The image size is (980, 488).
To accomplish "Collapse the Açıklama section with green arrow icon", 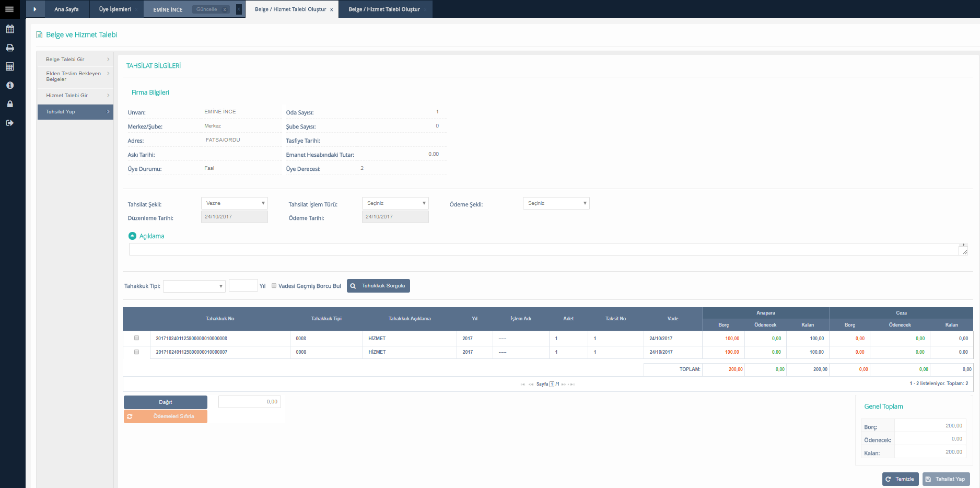I will [x=133, y=236].
